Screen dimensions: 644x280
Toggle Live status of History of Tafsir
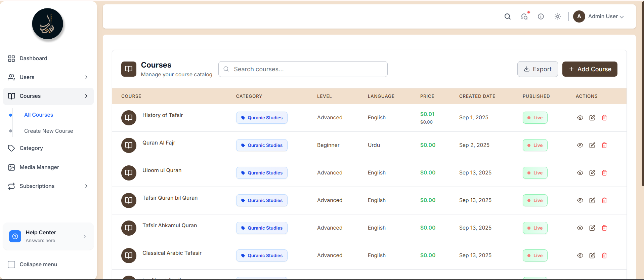pos(535,118)
